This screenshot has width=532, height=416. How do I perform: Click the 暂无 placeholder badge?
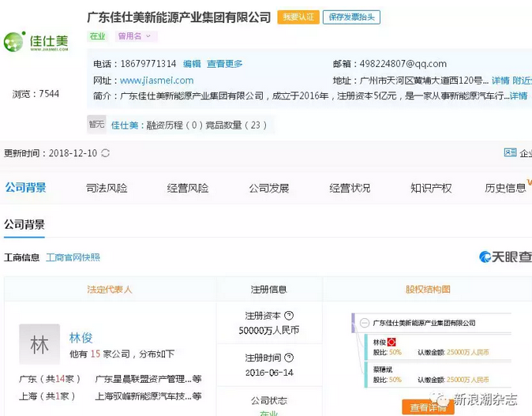[96, 125]
